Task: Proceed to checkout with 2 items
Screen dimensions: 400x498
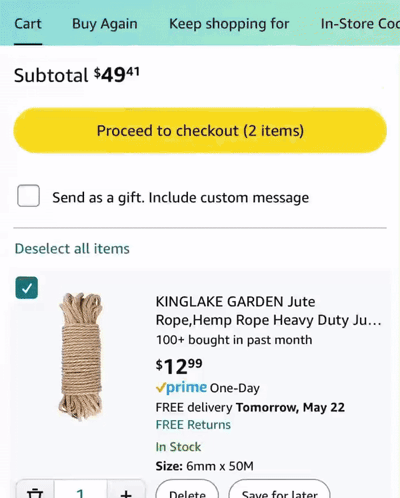Action: click(x=200, y=130)
